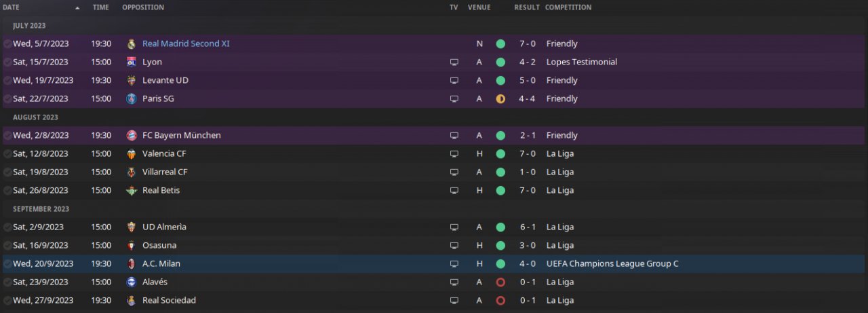
Task: Click the FC Bayern München crest
Action: (132, 136)
